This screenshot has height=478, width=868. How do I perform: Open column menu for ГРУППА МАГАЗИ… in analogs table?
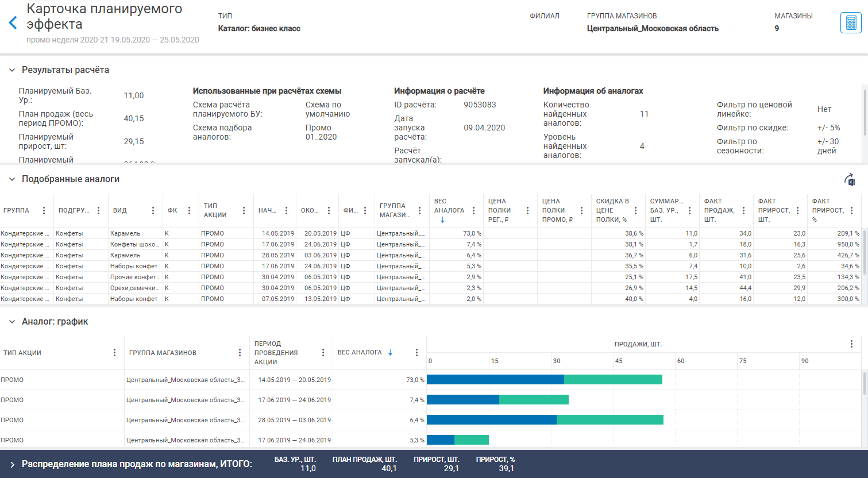(x=420, y=211)
